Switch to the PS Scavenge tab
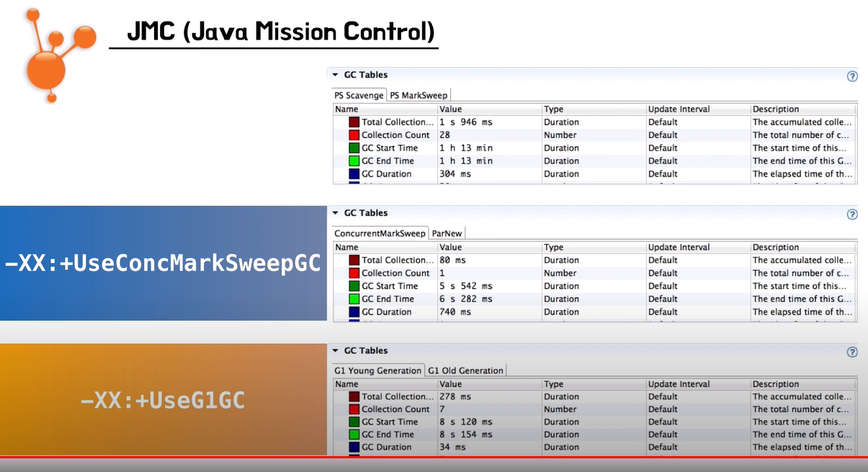This screenshot has width=868, height=472. (x=359, y=95)
